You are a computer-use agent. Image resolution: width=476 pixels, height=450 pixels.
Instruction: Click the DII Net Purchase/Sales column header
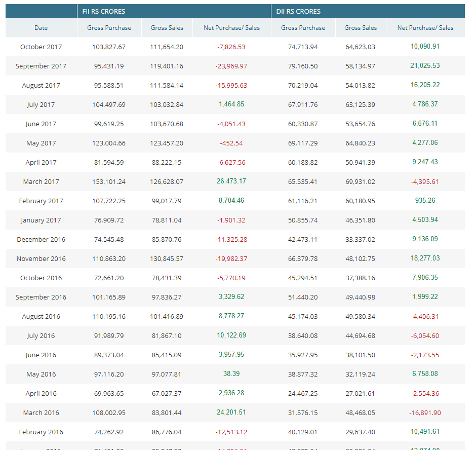[x=425, y=28]
